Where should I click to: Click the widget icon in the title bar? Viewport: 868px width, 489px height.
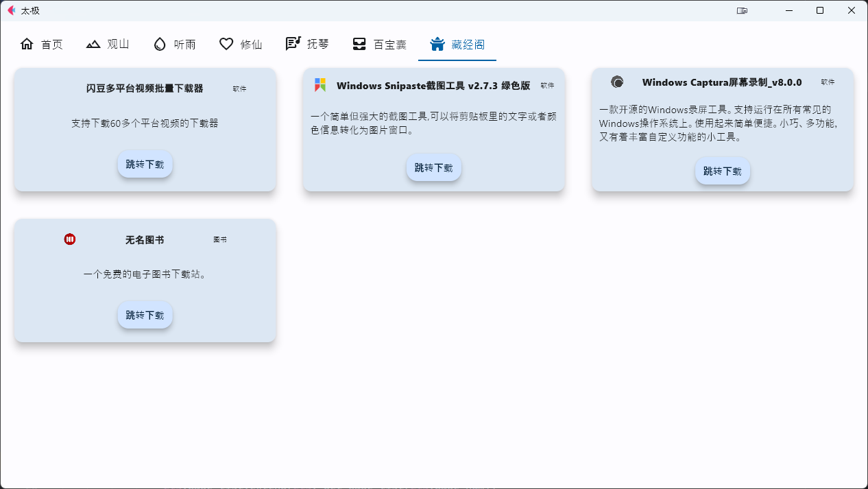pyautogui.click(x=741, y=11)
